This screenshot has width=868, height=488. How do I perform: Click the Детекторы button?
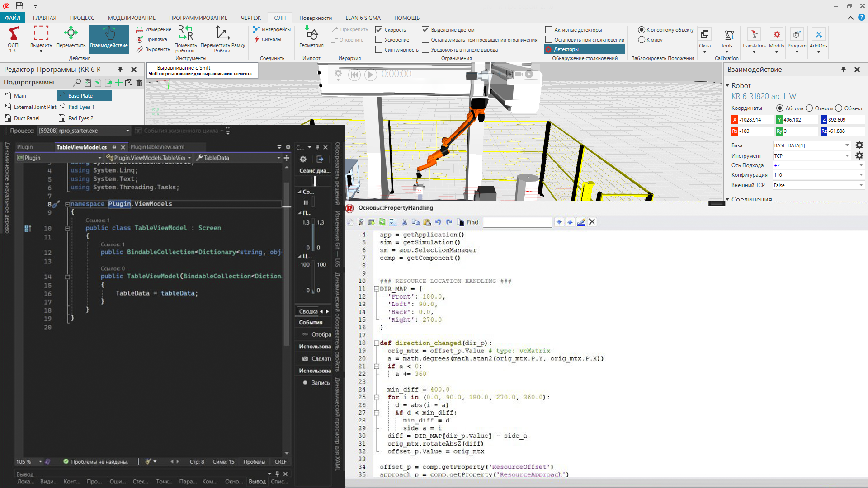pyautogui.click(x=585, y=49)
